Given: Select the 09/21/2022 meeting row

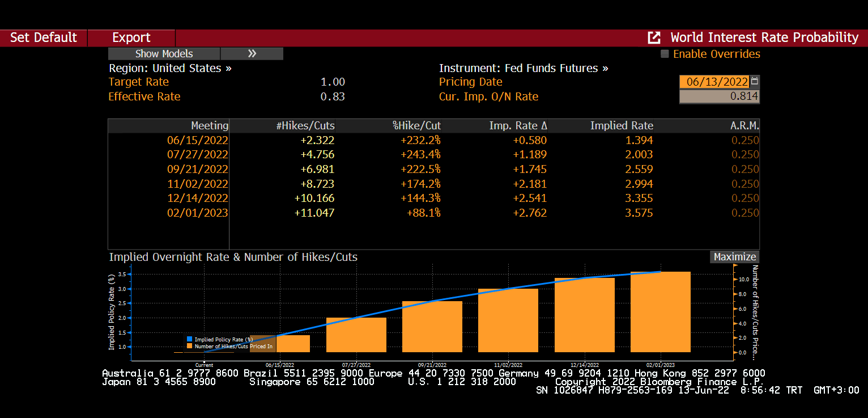Looking at the screenshot, I should coord(433,169).
